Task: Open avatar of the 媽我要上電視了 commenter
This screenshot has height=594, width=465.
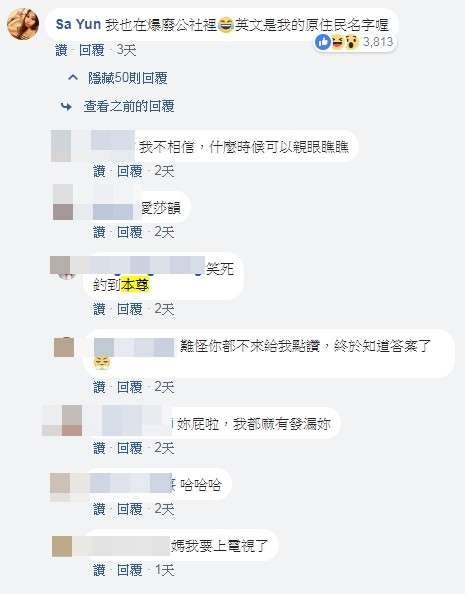Action: (62, 546)
